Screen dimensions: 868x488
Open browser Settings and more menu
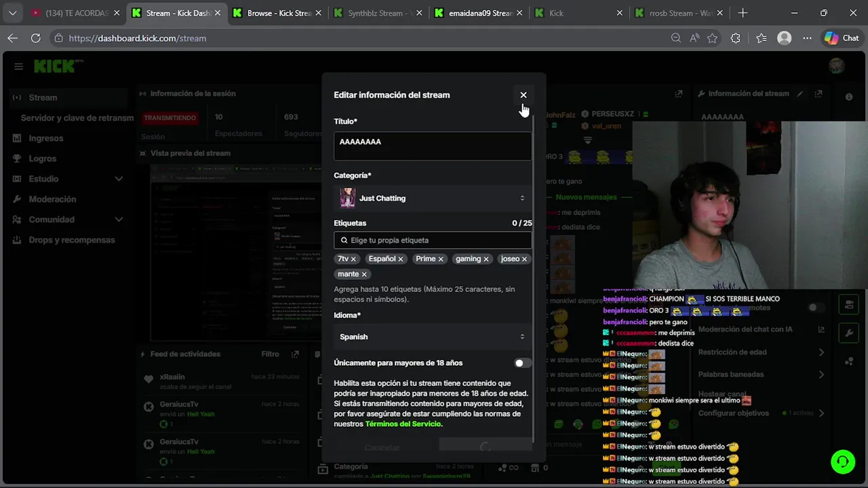(x=807, y=38)
